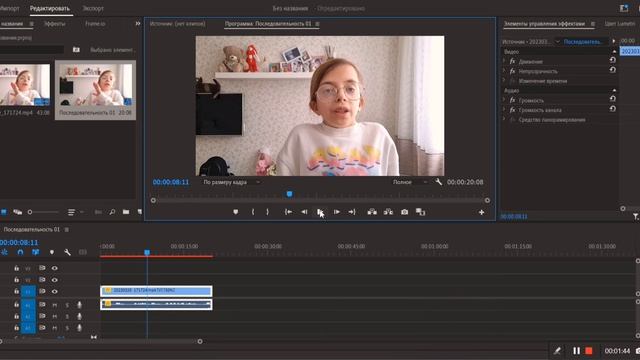This screenshot has height=360, width=640.
Task: Create new bin folder icon
Action: (126, 212)
